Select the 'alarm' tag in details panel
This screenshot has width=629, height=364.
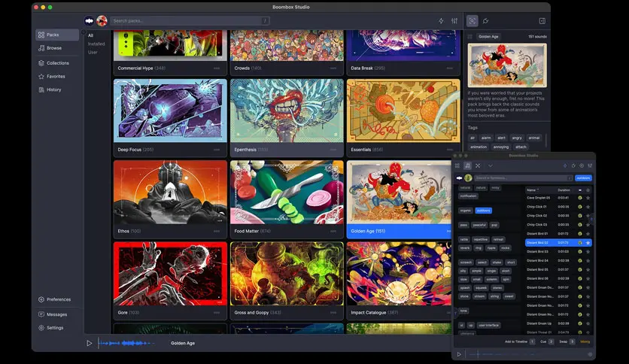pyautogui.click(x=486, y=138)
